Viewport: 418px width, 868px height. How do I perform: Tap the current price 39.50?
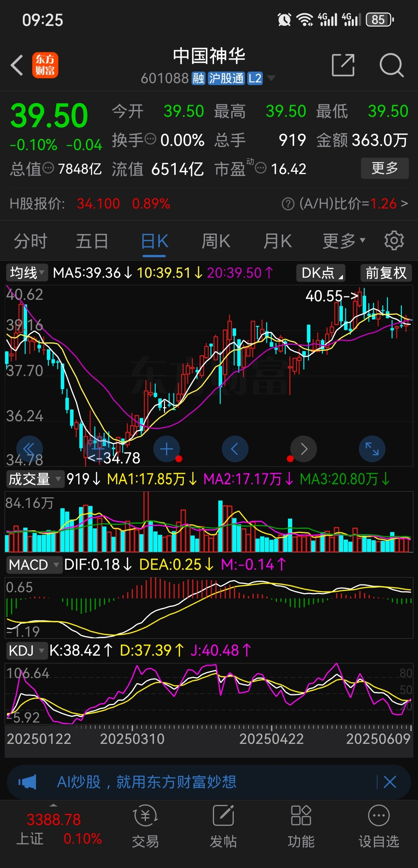pos(49,116)
